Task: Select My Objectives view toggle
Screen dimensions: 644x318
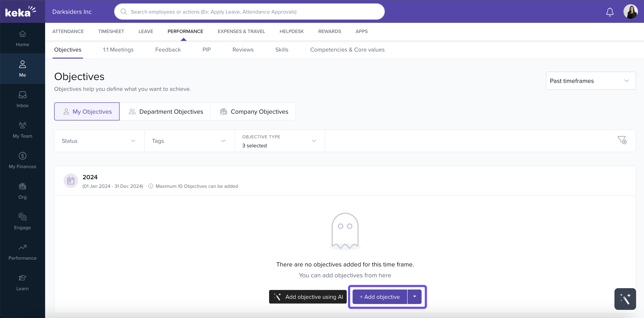Action: 87,111
